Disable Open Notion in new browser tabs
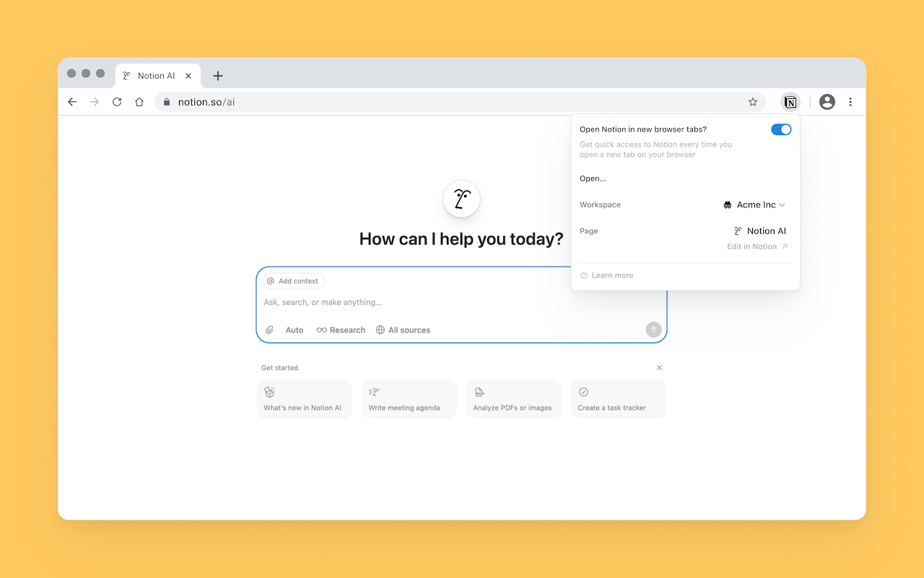 coord(781,129)
